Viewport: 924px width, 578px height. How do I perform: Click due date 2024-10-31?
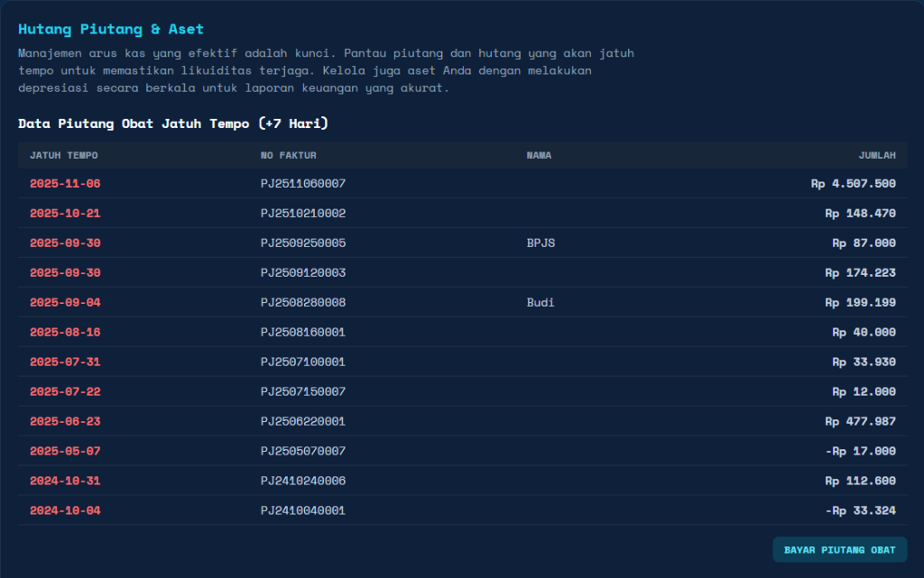point(65,481)
